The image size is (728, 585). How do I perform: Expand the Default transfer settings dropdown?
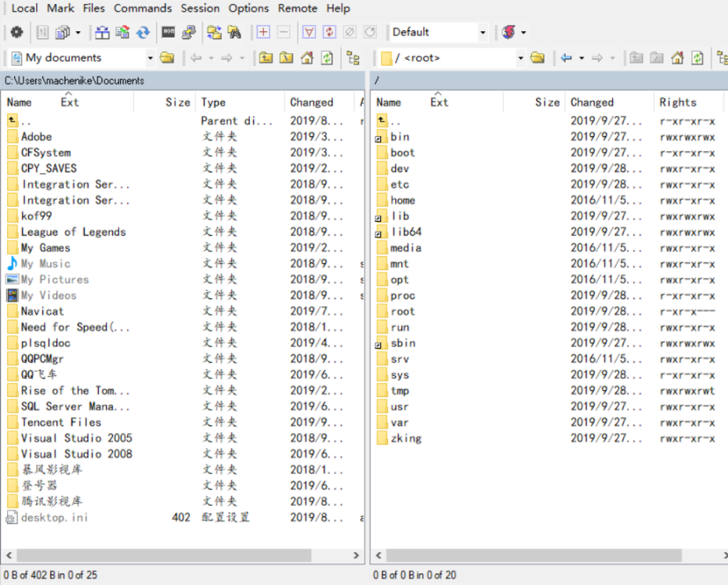click(483, 32)
